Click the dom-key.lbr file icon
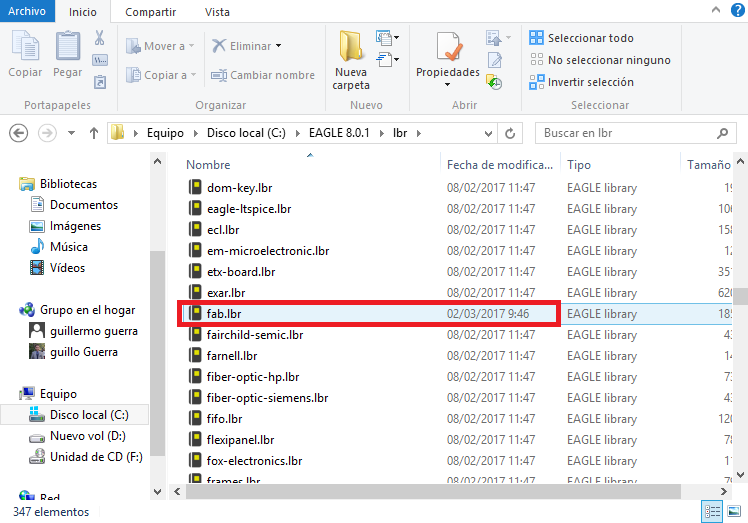Screen dimensions: 748x523 [x=195, y=188]
